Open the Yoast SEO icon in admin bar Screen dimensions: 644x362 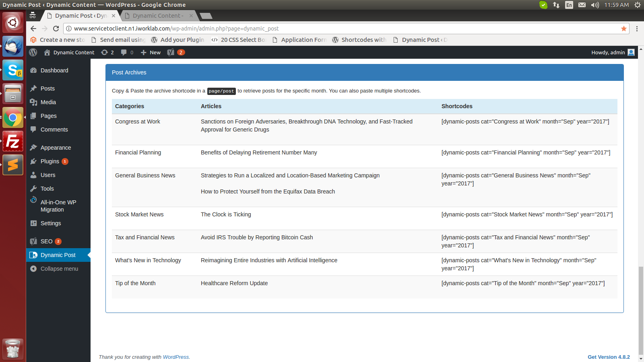(171, 52)
